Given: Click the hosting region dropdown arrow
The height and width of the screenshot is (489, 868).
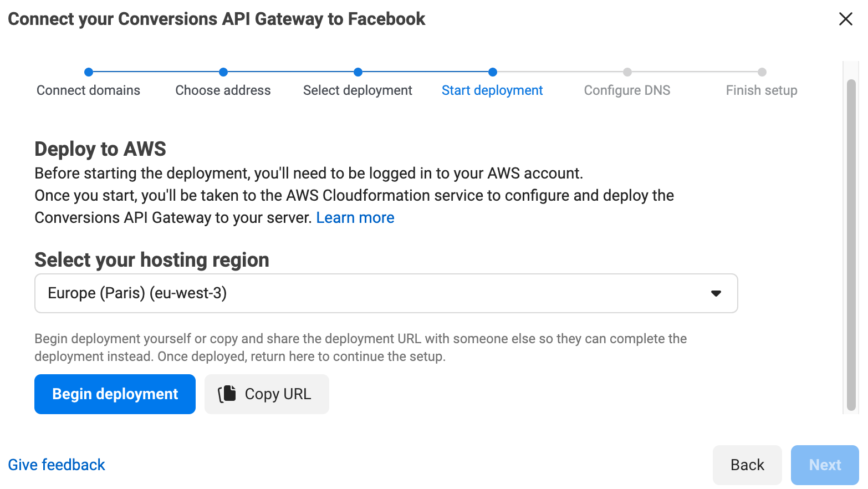Looking at the screenshot, I should pyautogui.click(x=716, y=293).
